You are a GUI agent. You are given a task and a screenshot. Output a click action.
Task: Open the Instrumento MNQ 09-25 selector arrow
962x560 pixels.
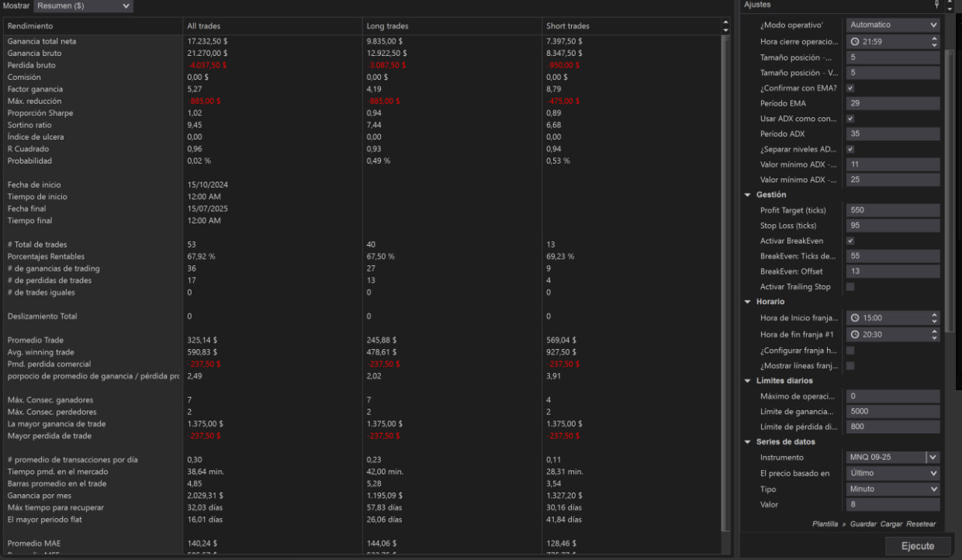click(x=933, y=458)
